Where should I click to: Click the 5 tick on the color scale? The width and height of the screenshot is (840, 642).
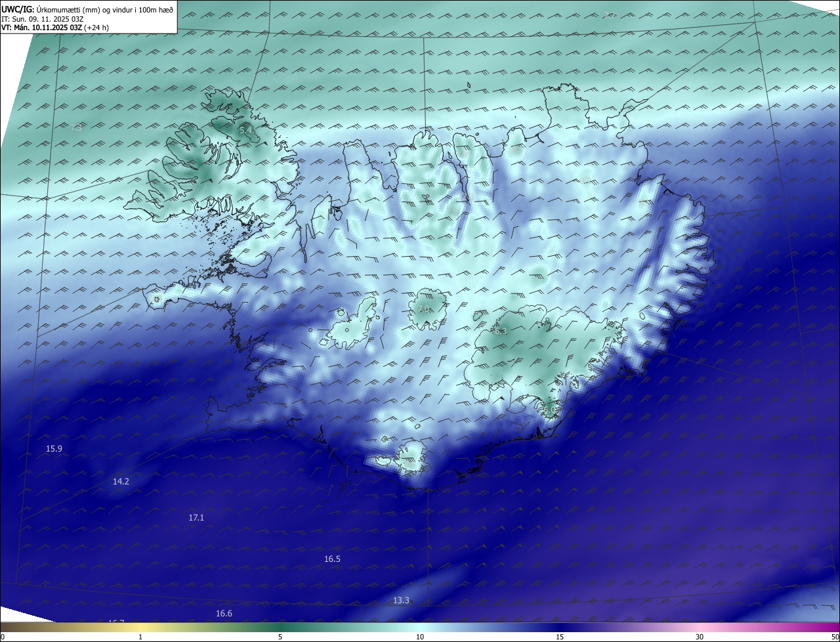[x=280, y=637]
